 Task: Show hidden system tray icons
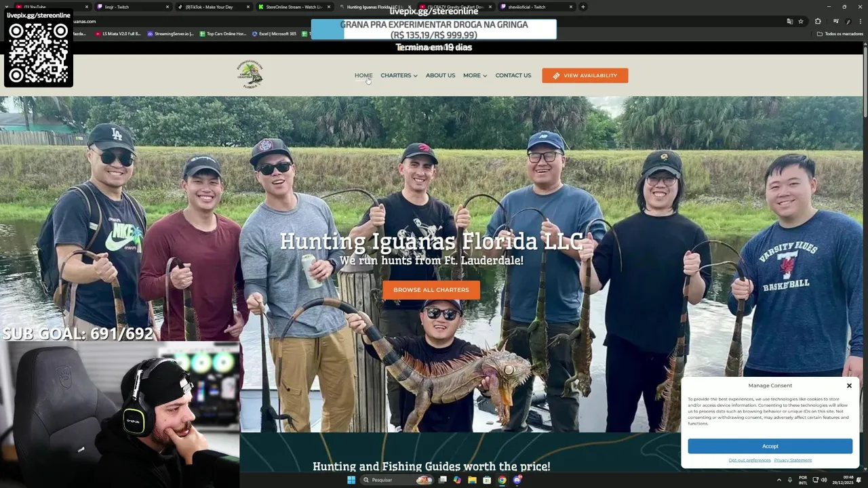[778, 480]
